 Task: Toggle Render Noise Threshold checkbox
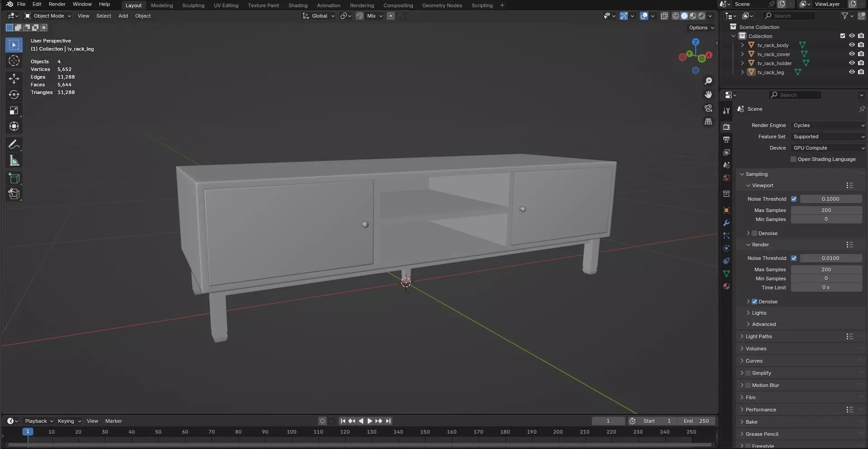coord(794,258)
